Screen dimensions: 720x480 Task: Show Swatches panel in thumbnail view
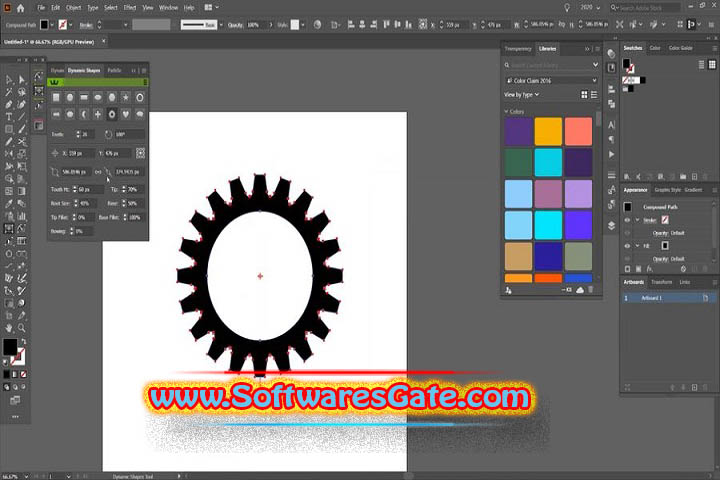(712, 64)
